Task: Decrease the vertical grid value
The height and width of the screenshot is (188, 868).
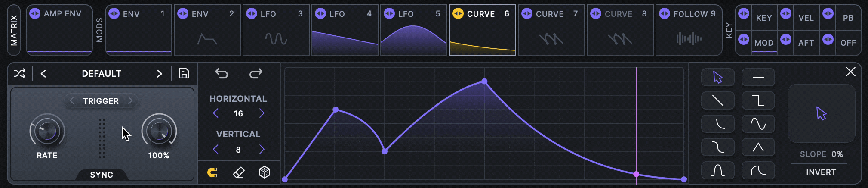Action: (216, 150)
